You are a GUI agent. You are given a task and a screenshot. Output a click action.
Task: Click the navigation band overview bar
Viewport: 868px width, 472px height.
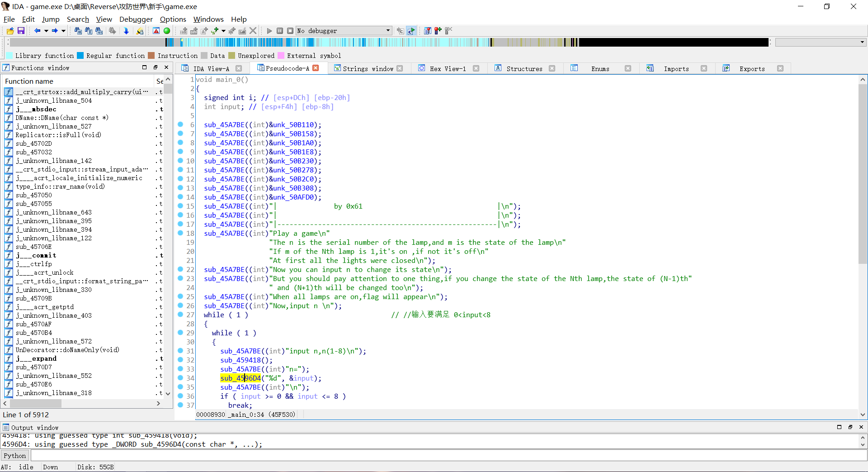(x=389, y=42)
